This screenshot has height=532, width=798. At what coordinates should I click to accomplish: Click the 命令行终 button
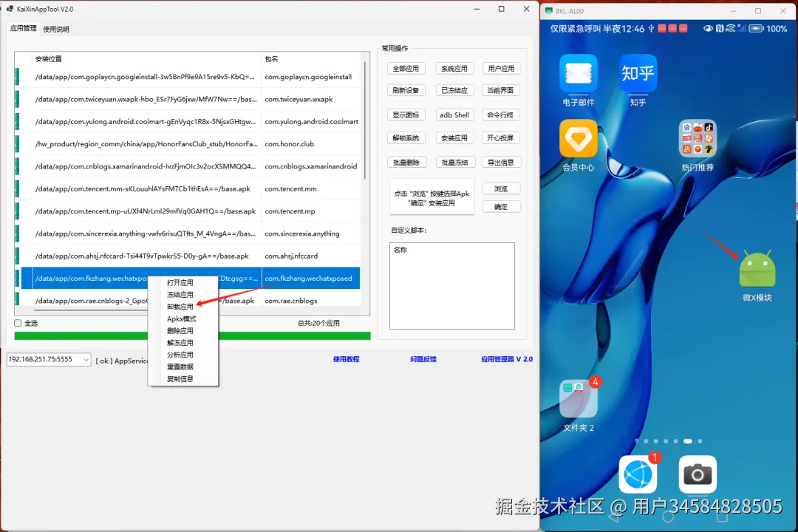pos(501,115)
